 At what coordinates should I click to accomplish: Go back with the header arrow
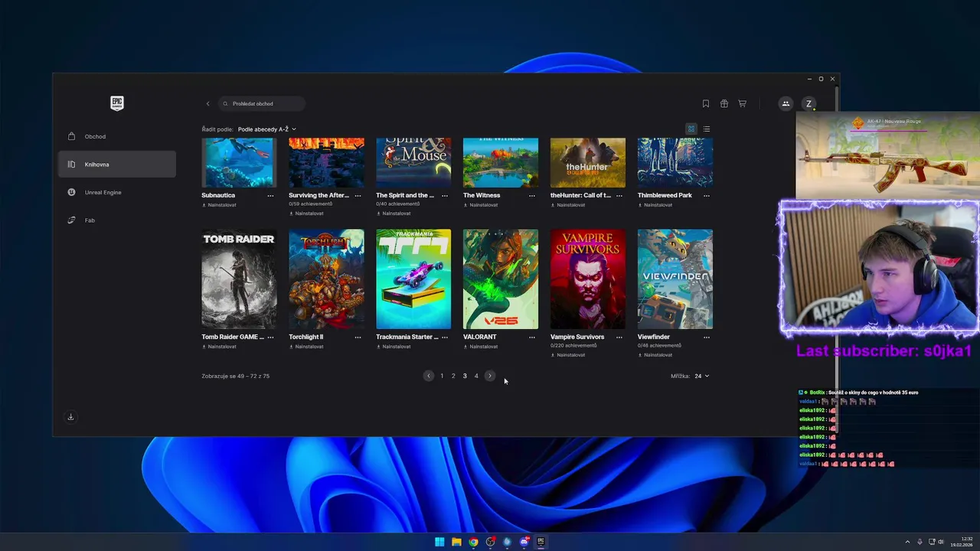(207, 103)
